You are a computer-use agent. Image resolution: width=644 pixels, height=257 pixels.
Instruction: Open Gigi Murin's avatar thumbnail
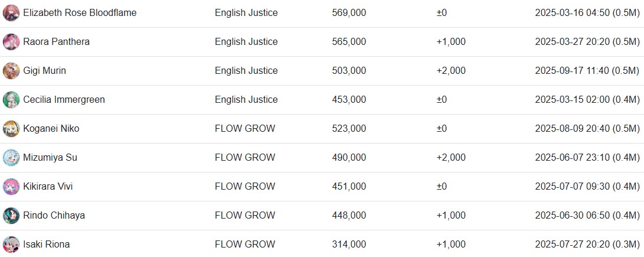[11, 71]
